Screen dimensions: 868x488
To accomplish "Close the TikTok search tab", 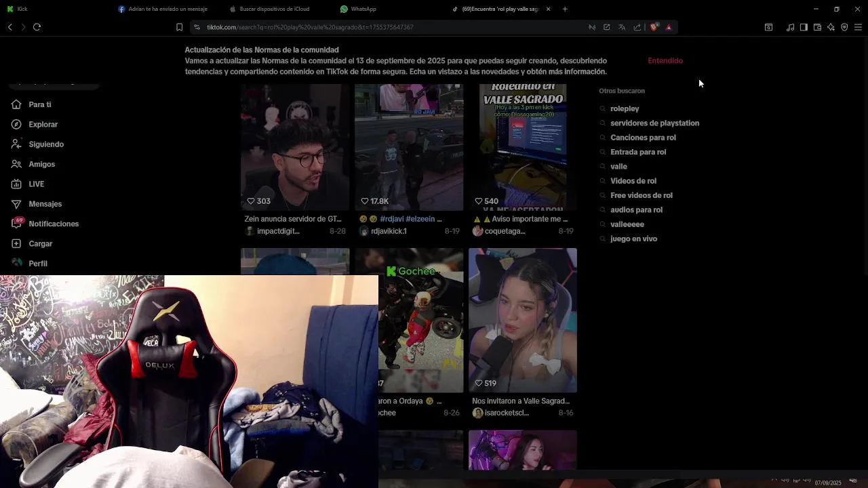I will [548, 9].
